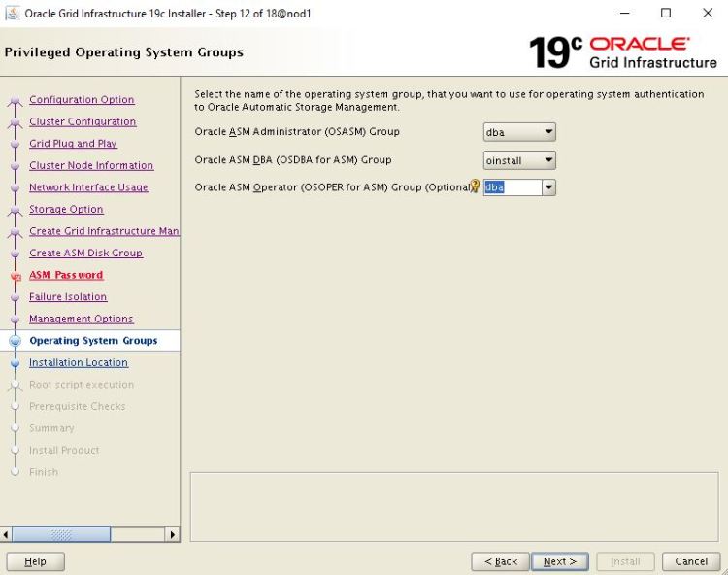Expand the OSOPER for ASM group dropdown
This screenshot has height=575, width=728.
pos(548,187)
